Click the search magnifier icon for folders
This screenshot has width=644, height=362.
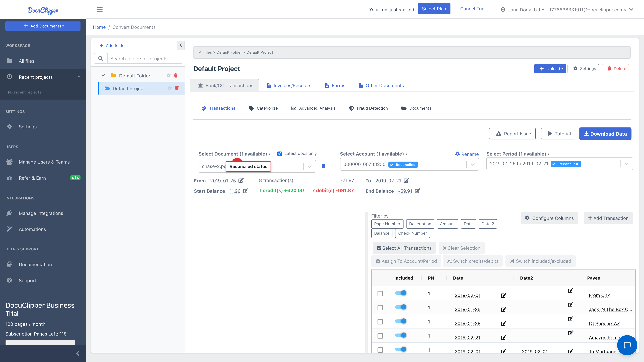click(100, 58)
